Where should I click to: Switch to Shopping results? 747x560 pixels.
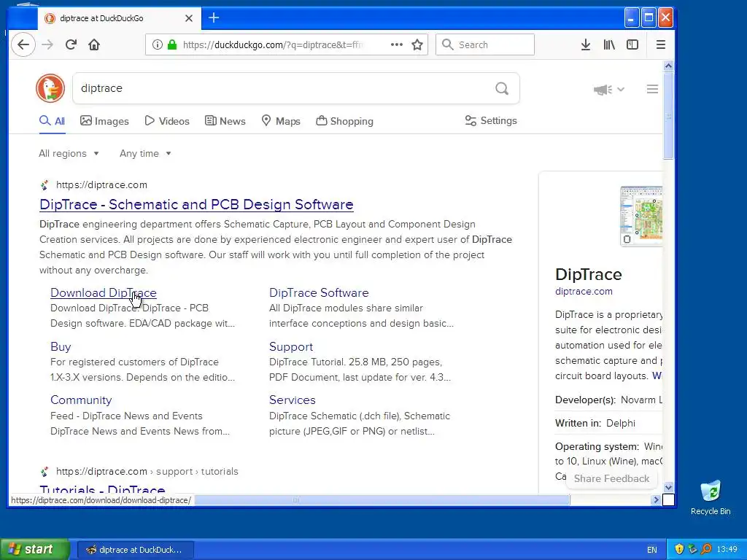344,121
